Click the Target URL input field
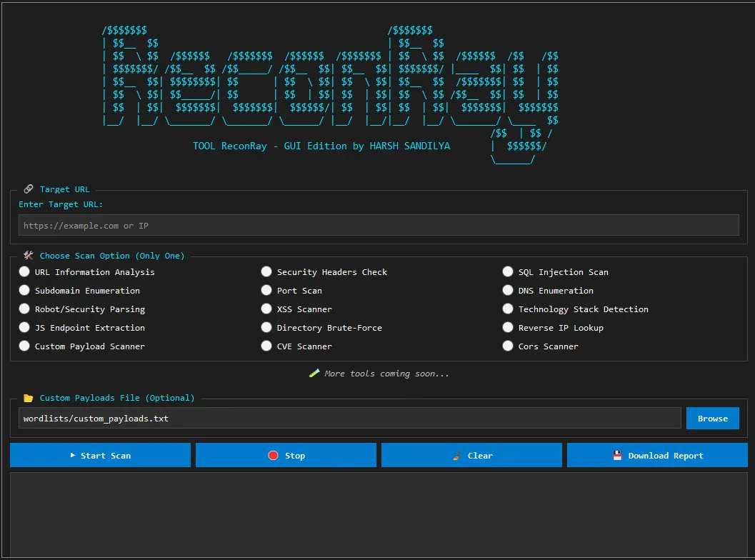The image size is (755, 560). coord(379,226)
